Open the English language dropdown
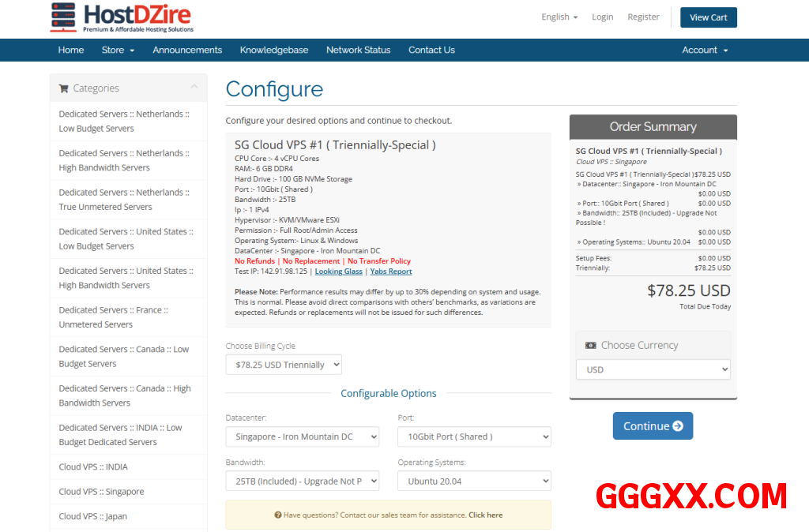This screenshot has width=809, height=532. pyautogui.click(x=559, y=17)
